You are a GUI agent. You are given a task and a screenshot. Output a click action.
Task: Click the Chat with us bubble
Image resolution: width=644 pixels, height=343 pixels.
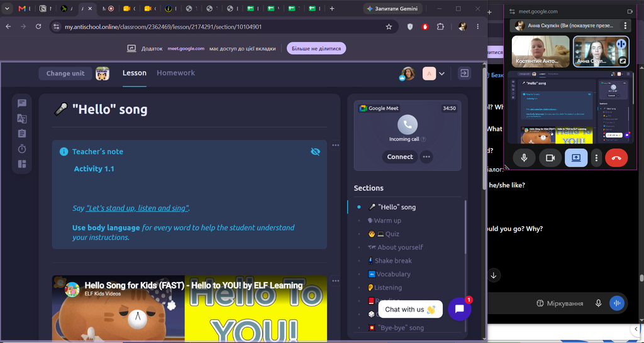tap(410, 309)
